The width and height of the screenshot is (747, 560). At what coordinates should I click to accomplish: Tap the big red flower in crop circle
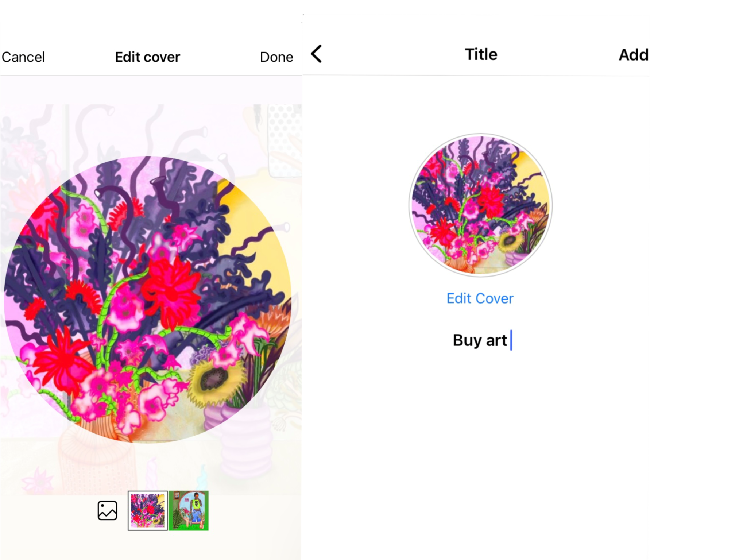pyautogui.click(x=170, y=292)
